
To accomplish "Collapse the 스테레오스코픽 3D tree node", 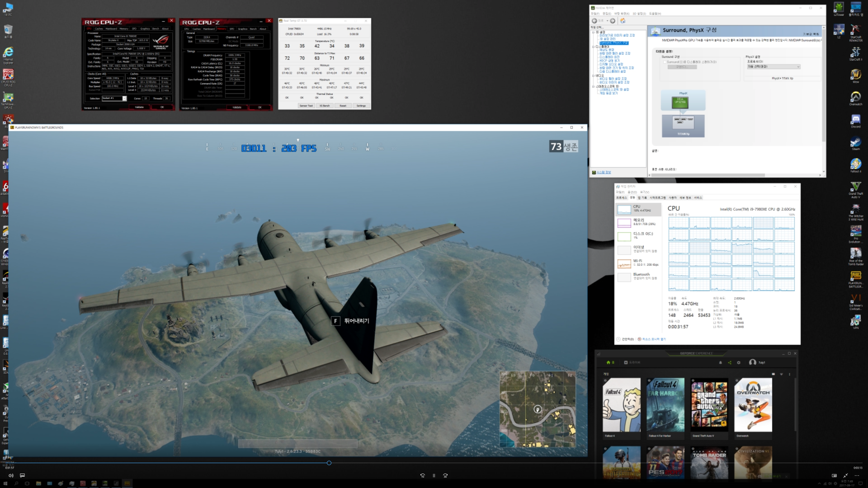I will 594,86.
